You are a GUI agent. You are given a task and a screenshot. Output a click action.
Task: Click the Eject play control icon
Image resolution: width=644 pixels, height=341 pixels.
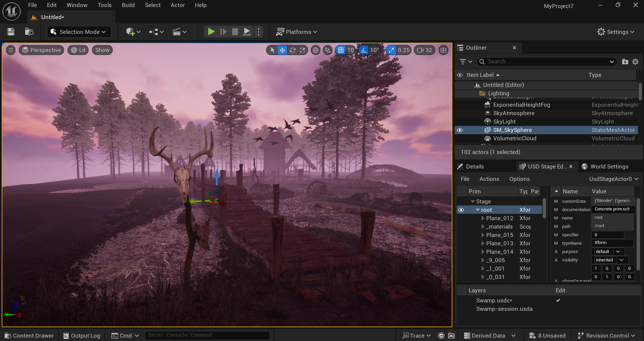(x=247, y=32)
